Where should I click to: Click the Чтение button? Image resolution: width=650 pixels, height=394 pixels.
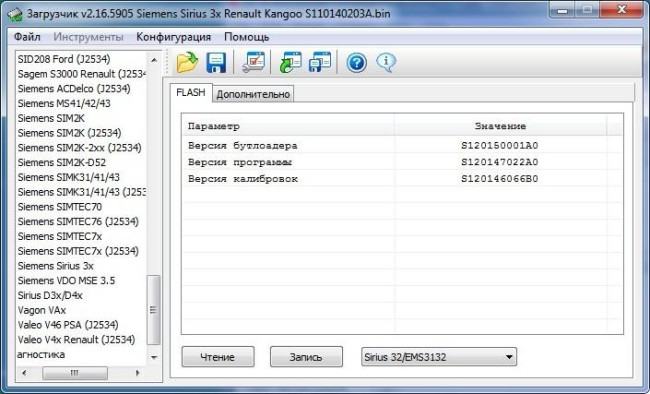(218, 357)
